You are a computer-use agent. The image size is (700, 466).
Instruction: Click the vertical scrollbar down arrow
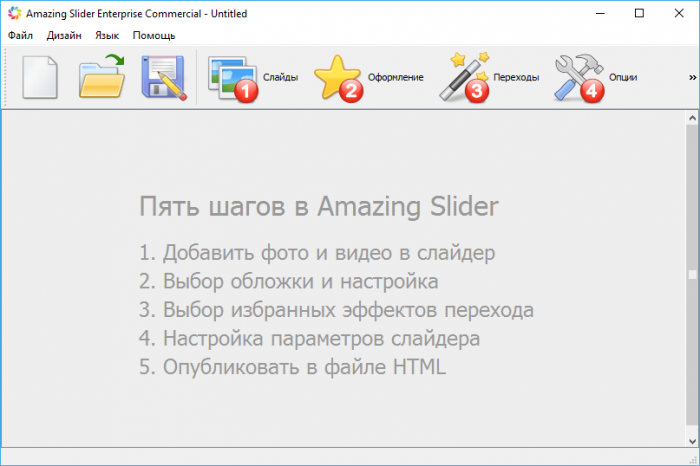click(x=692, y=441)
